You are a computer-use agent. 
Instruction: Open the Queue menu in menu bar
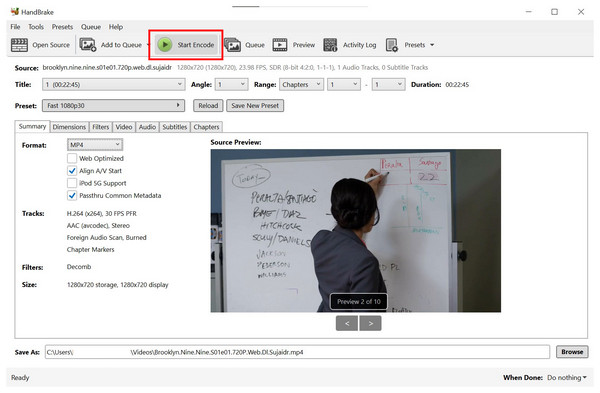(x=91, y=27)
